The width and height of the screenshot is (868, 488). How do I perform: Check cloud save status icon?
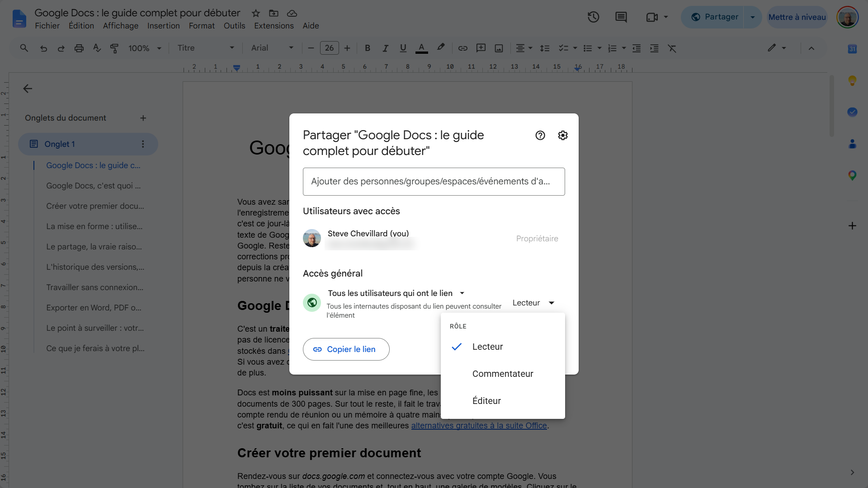(x=292, y=13)
